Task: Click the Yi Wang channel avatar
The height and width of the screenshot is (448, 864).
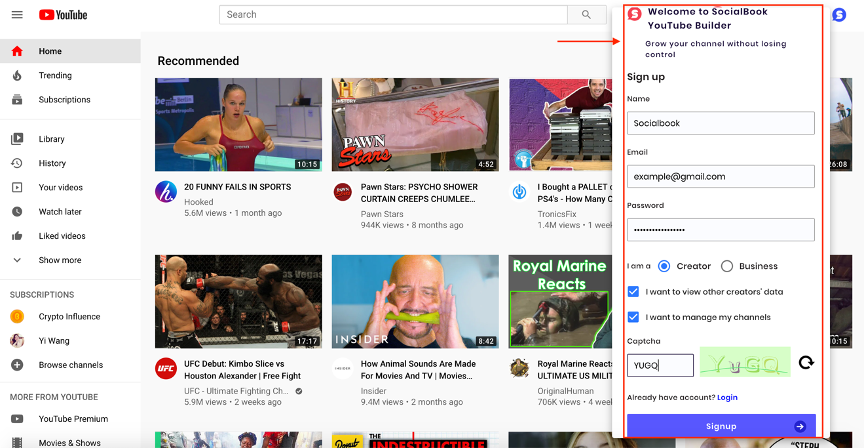Action: click(17, 341)
